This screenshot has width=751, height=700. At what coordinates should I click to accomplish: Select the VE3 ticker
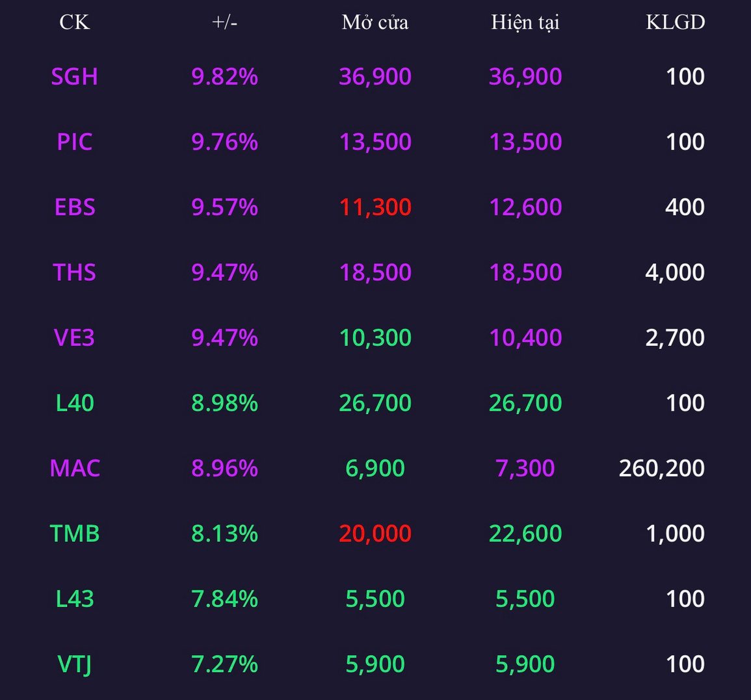click(x=74, y=338)
